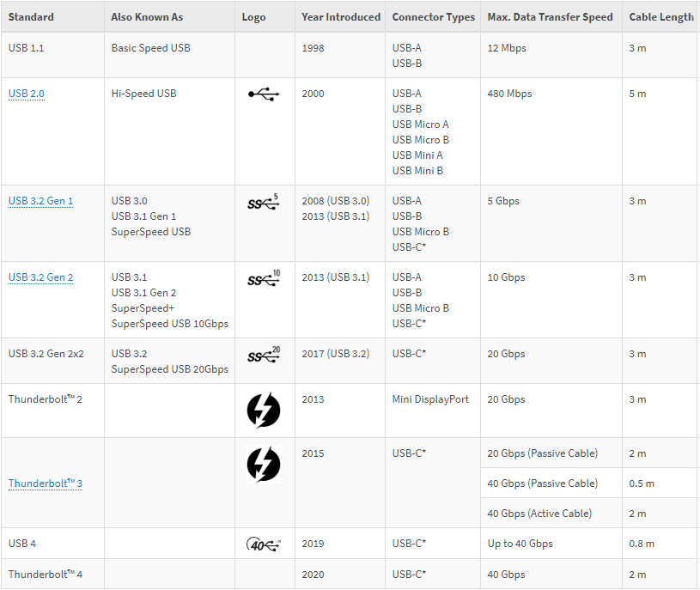Image resolution: width=700 pixels, height=590 pixels.
Task: Click the SuperSpeed 5 Gbps USB logo
Action: coord(263,203)
